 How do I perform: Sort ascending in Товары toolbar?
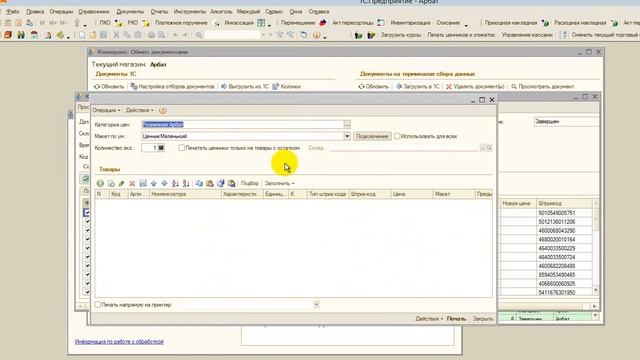[175, 184]
